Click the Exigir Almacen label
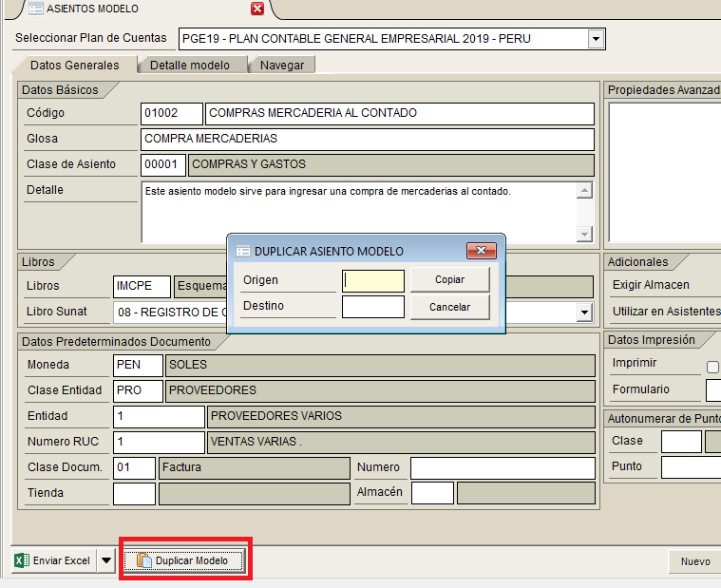 651,285
